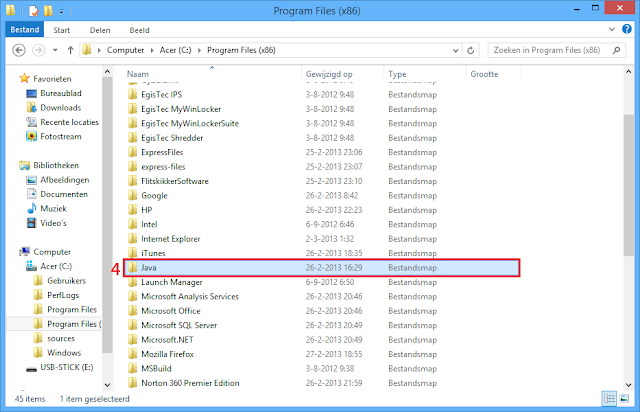Click the Forward navigation arrow

(38, 50)
